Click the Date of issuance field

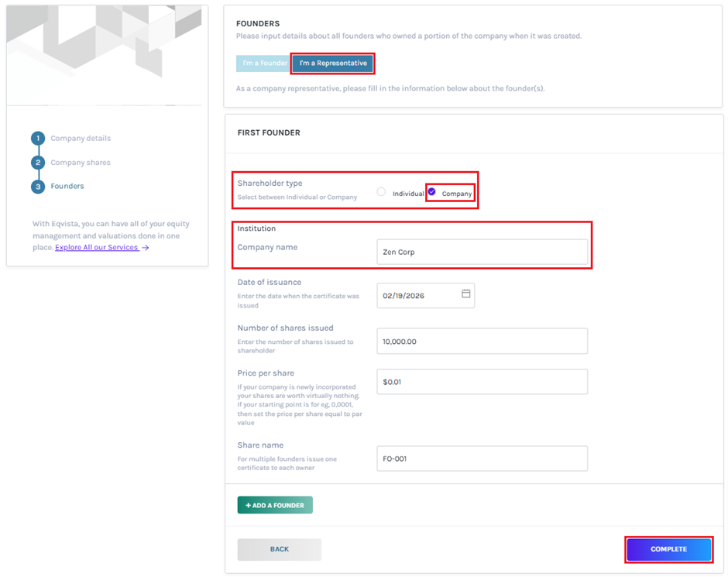(418, 295)
